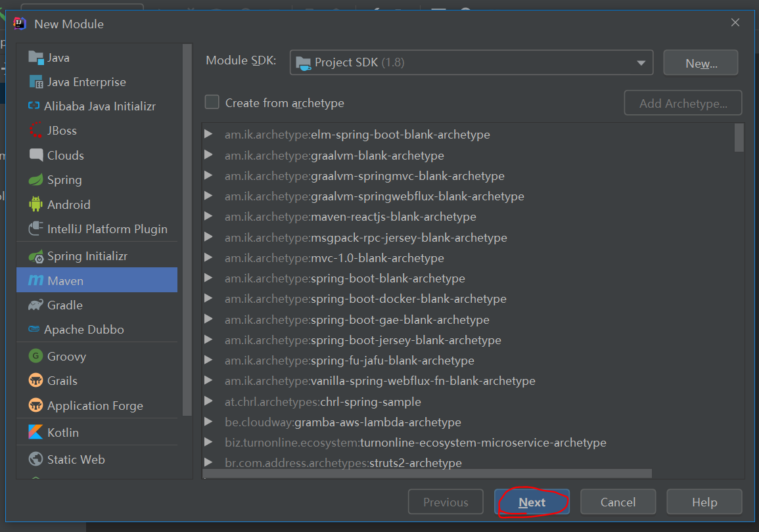The width and height of the screenshot is (759, 532).
Task: Select spring-boot-jersey-blank-archetype row
Action: (363, 340)
